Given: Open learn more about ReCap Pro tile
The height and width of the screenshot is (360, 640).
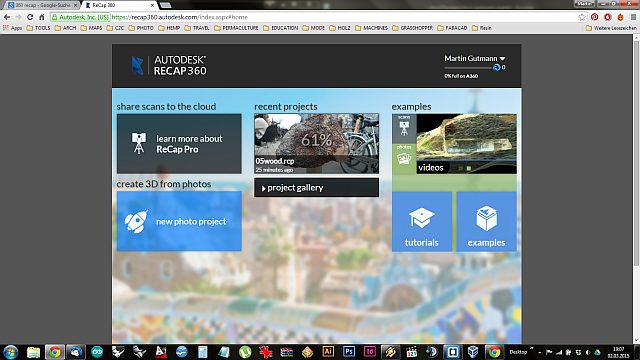Looking at the screenshot, I should (179, 144).
